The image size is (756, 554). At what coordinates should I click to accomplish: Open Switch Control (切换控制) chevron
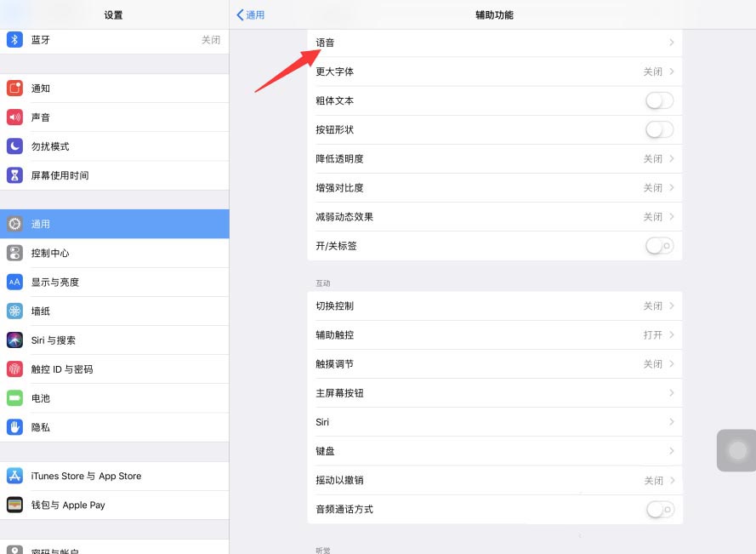coord(672,306)
